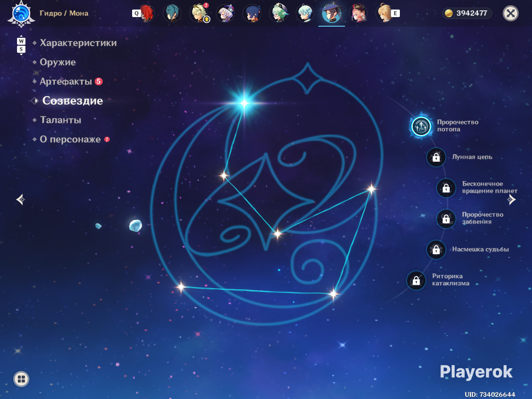This screenshot has height=399, width=532.
Task: Click the Mora amount 3942477
Action: point(472,13)
